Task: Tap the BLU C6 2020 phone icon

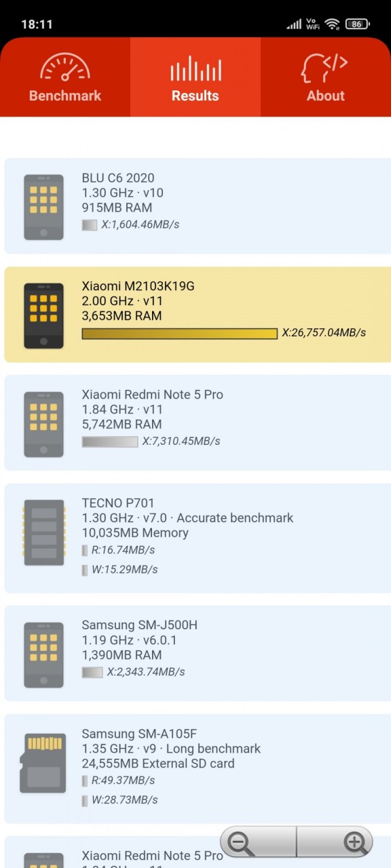Action: coord(44,208)
